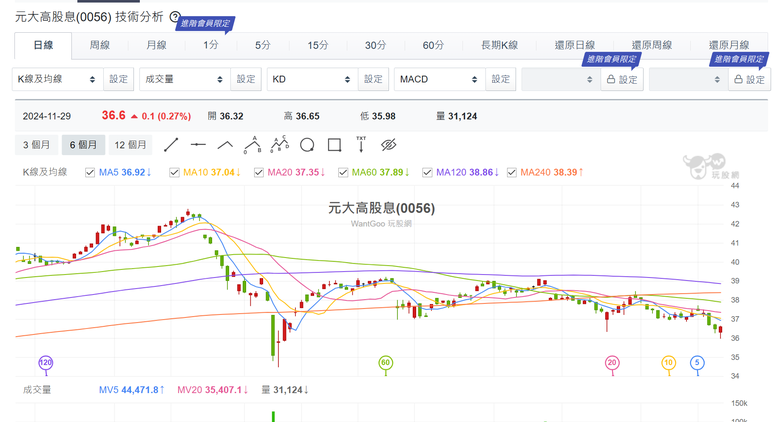Switch to the 還原日線 tab
This screenshot has width=780, height=422.
coord(575,45)
